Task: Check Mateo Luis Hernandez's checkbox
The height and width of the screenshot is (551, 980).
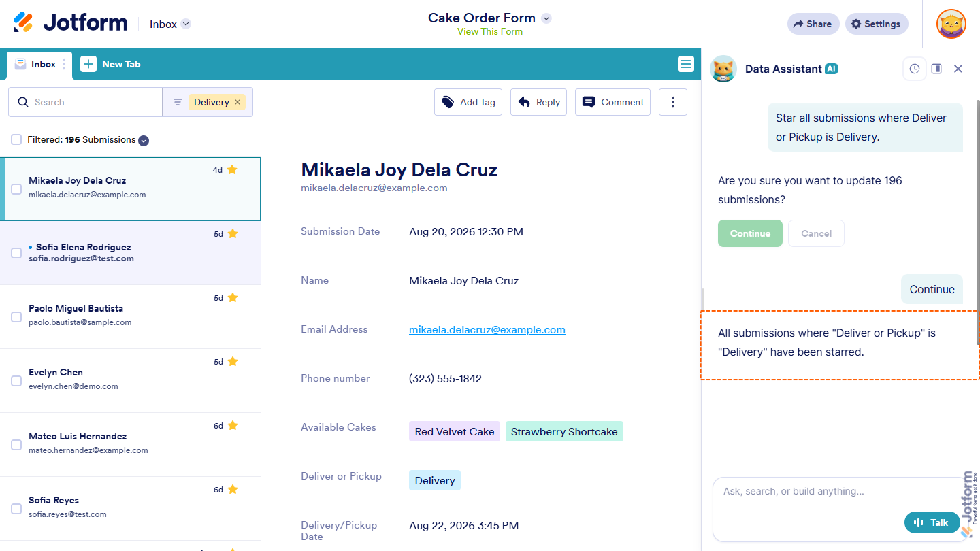Action: tap(16, 445)
